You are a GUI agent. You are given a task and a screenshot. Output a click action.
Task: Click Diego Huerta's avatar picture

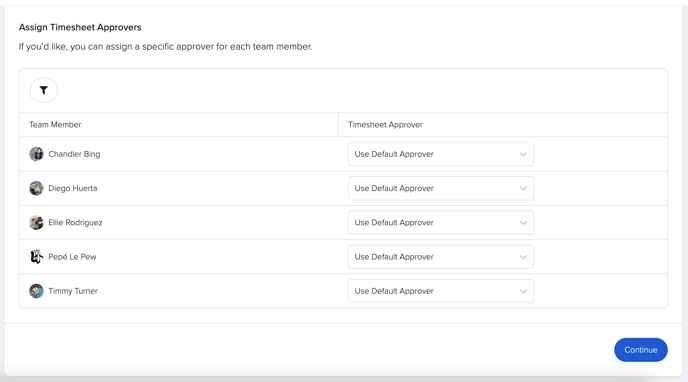tap(36, 188)
